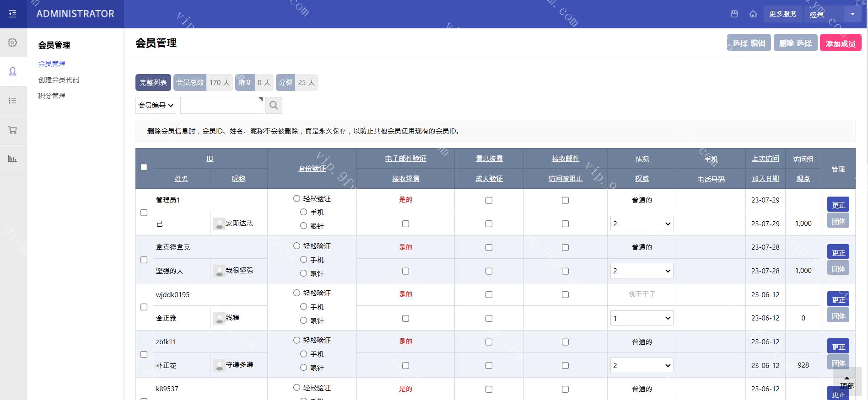Open 创建会员代码 in the side menu

tap(59, 80)
